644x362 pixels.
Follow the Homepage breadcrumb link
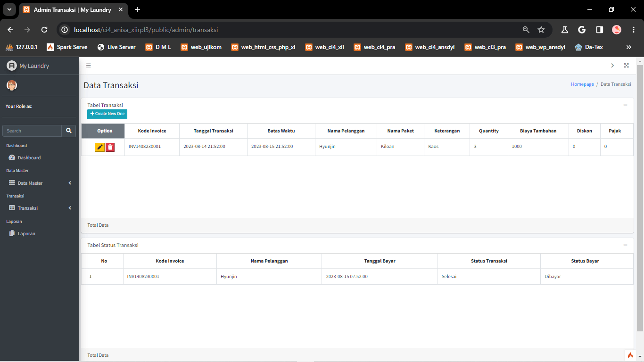coord(582,84)
